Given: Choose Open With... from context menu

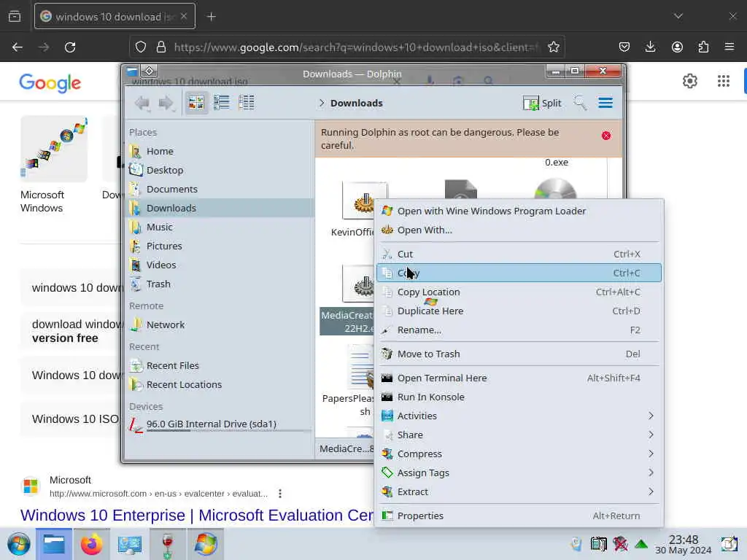Looking at the screenshot, I should click(519, 230).
